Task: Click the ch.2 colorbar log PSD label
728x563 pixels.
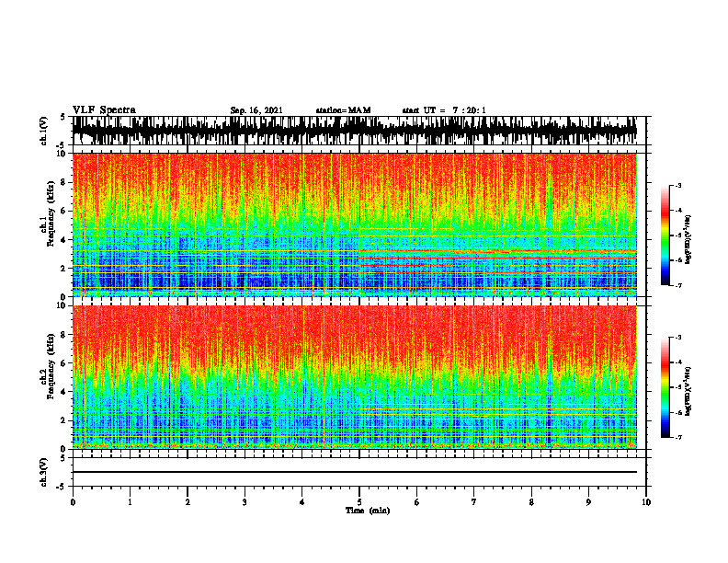Action: tap(689, 392)
